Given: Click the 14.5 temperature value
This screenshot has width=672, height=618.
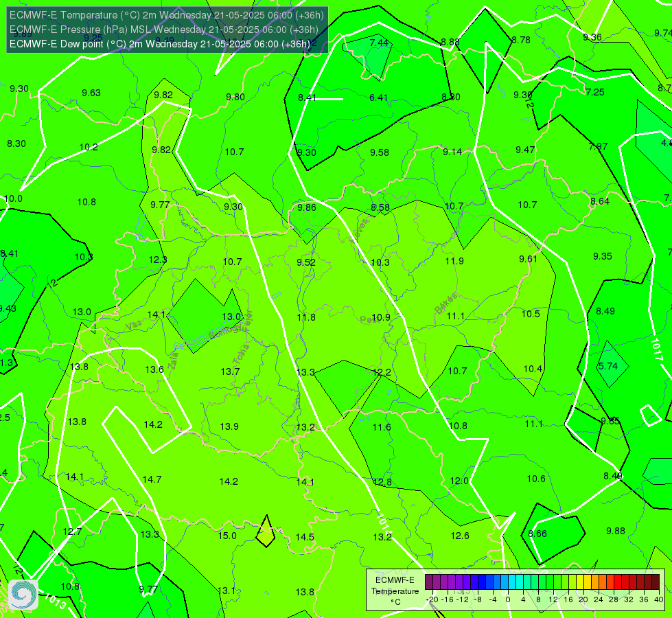Looking at the screenshot, I should (x=305, y=537).
